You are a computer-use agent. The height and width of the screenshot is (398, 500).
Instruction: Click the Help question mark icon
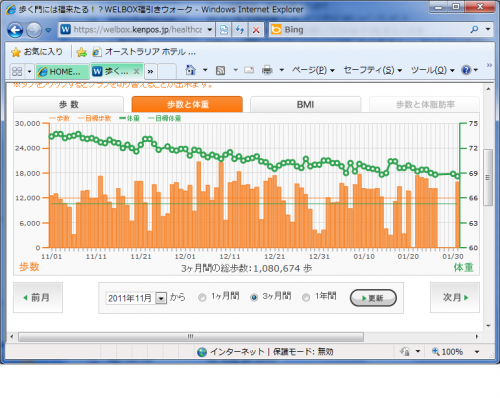click(x=466, y=70)
